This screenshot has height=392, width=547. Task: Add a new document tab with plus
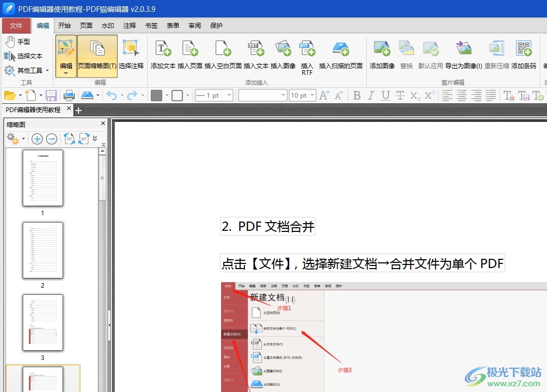click(79, 111)
